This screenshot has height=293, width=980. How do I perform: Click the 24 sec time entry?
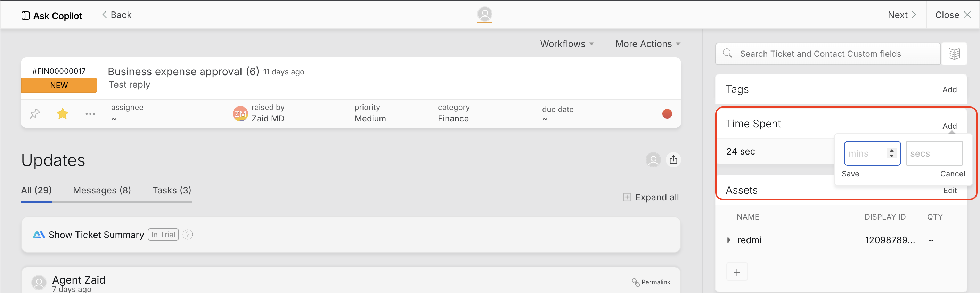click(x=740, y=152)
